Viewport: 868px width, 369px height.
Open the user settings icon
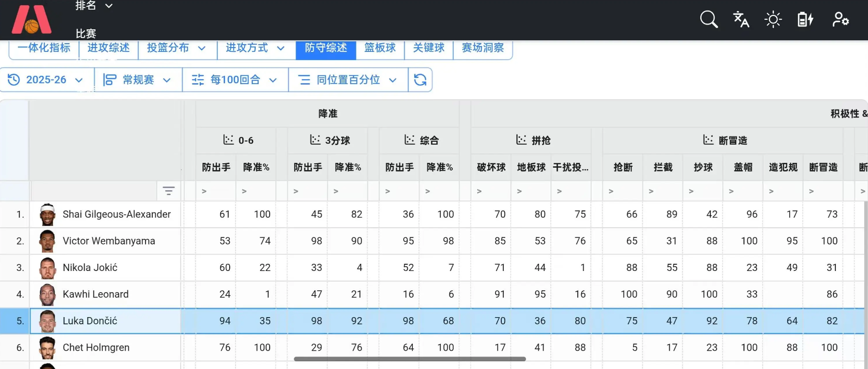840,20
